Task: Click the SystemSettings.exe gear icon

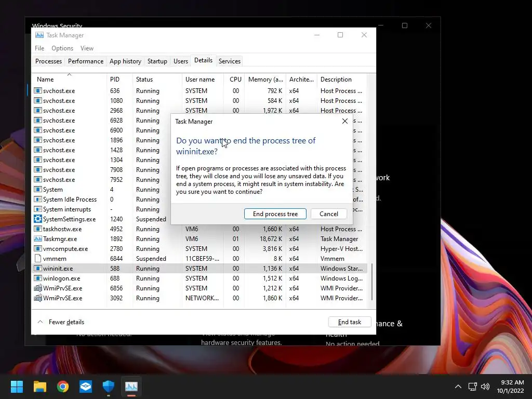Action: coord(37,219)
